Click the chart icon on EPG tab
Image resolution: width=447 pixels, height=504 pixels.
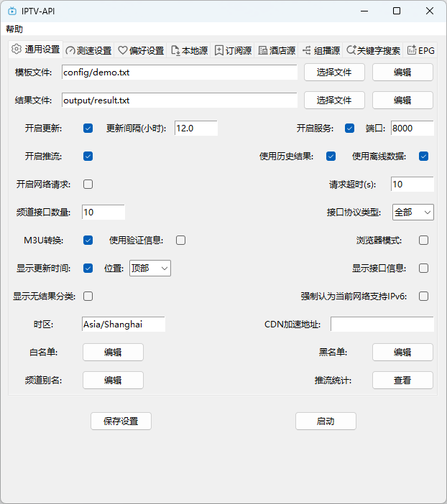[x=412, y=50]
